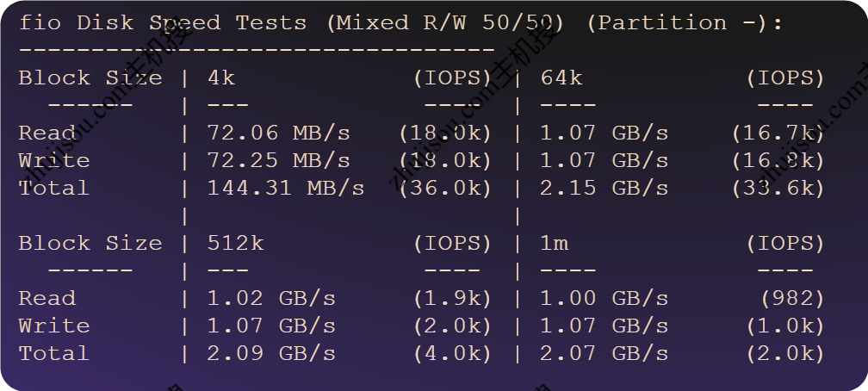Viewport: 868px width, 391px height.
Task: Click the 72.25 MB/s write speed value
Action: pyautogui.click(x=279, y=161)
